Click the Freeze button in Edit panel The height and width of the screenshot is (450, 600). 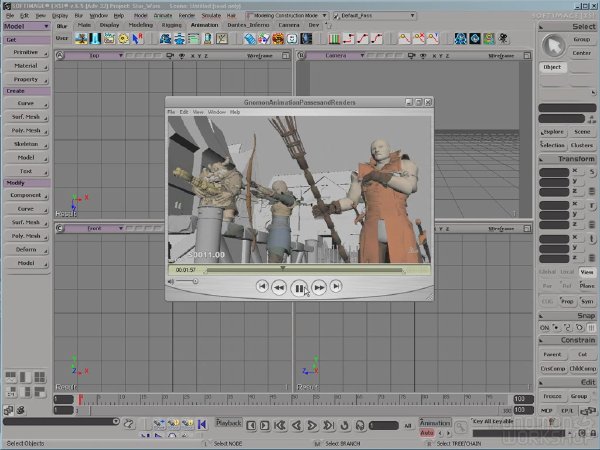click(x=552, y=396)
